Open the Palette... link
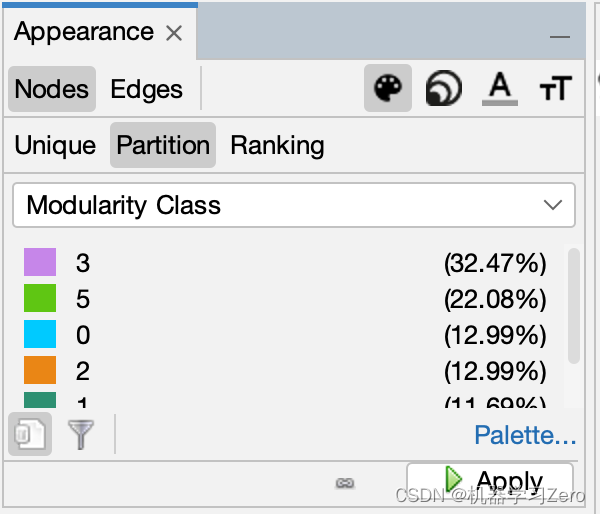 coord(525,435)
